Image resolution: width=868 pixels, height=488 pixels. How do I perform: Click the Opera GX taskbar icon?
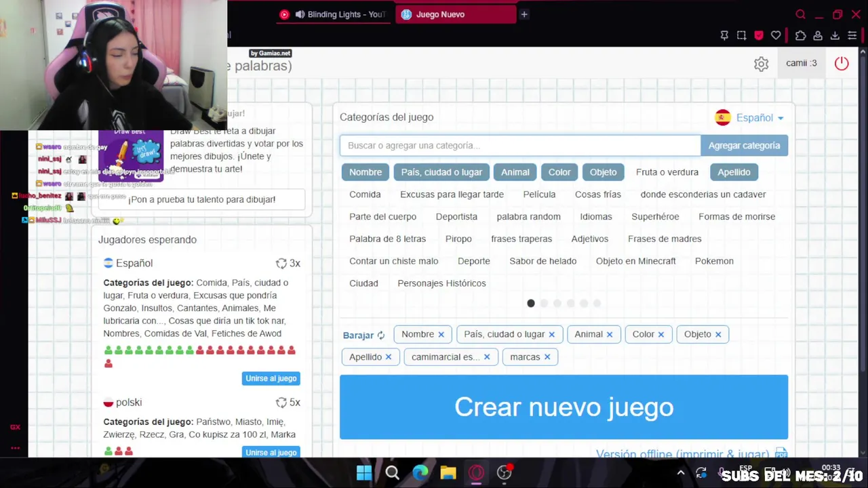tap(476, 472)
